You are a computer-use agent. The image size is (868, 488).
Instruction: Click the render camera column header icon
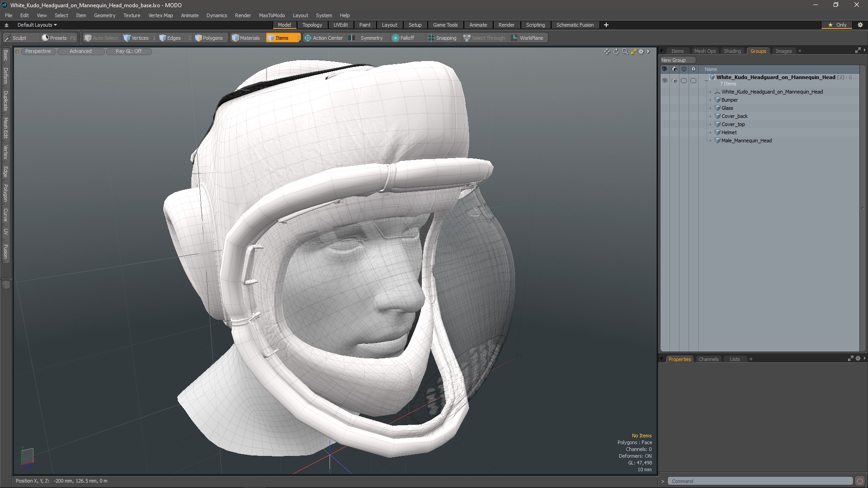674,69
